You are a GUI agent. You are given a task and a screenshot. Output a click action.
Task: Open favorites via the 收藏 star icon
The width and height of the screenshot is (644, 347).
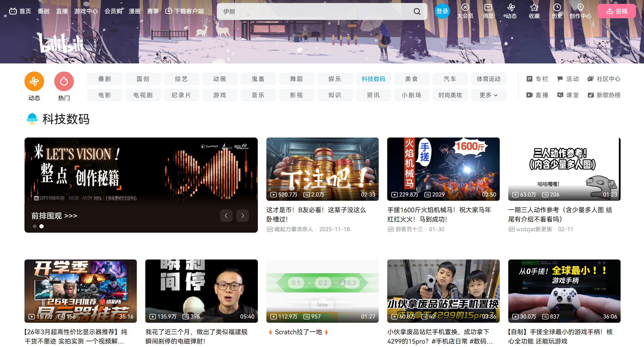534,11
